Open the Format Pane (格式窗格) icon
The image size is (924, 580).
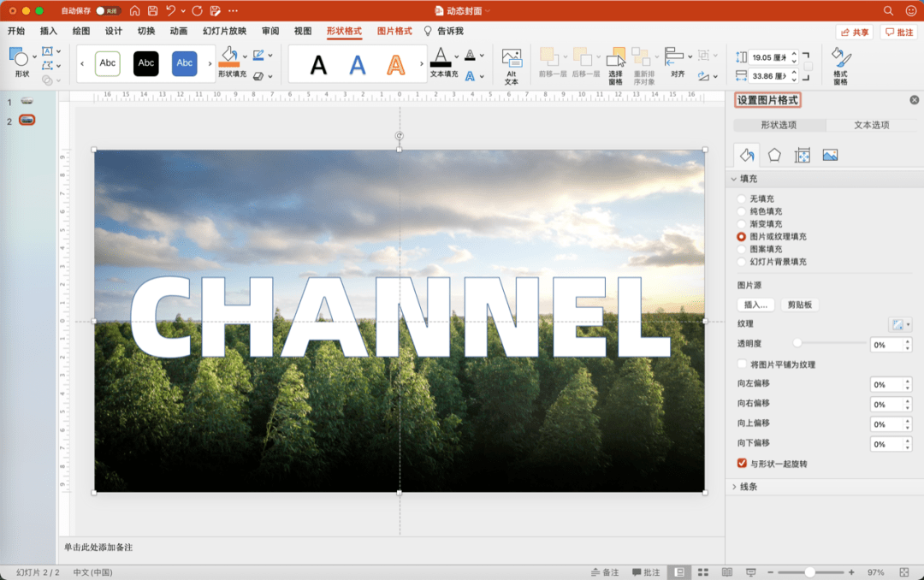(840, 66)
